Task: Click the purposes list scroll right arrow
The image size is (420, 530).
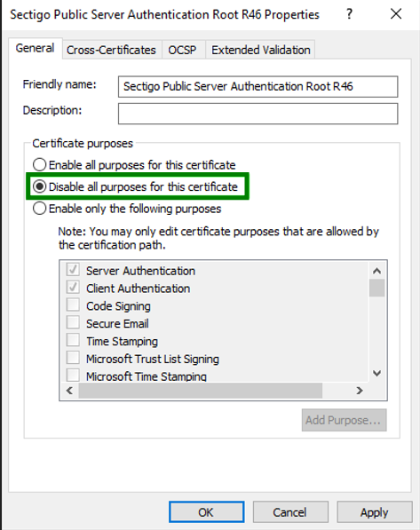Action: [360, 391]
